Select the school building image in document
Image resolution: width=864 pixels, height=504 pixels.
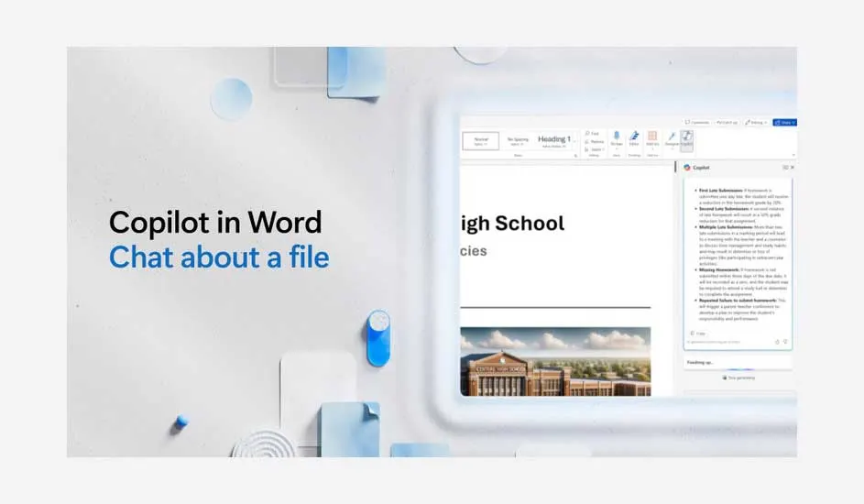[x=555, y=361]
